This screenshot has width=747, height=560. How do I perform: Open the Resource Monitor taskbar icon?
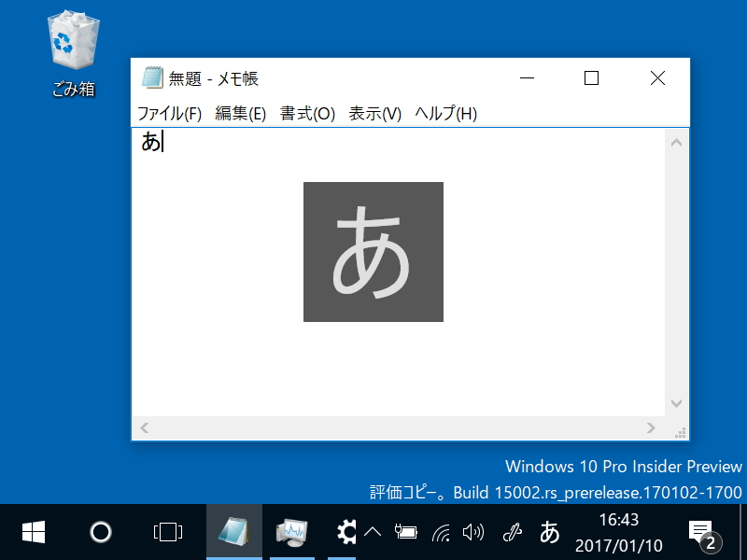coord(291,532)
